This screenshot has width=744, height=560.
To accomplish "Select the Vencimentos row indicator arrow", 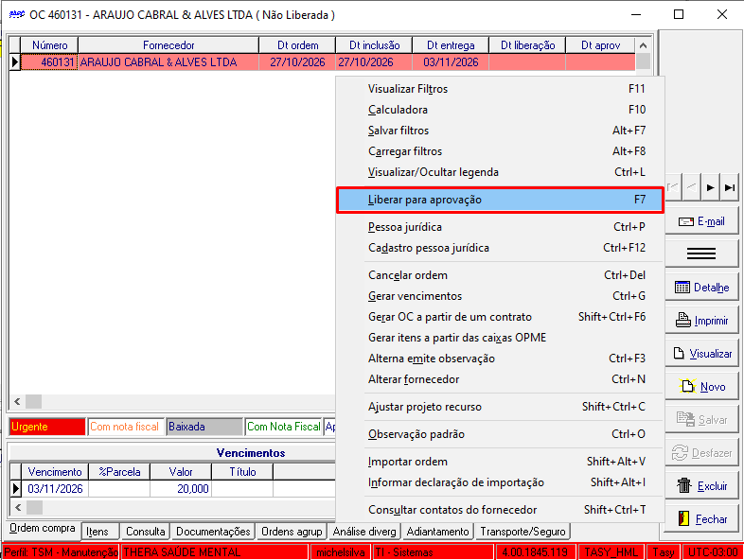I will 16,488.
